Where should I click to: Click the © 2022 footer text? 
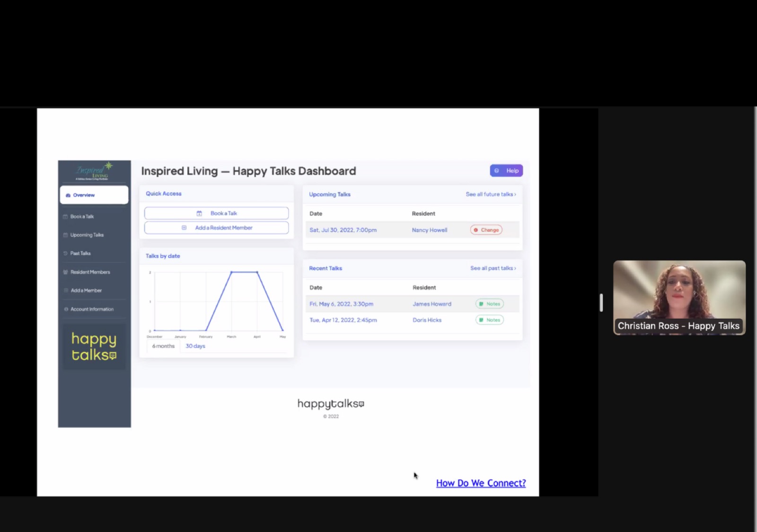[x=331, y=417]
